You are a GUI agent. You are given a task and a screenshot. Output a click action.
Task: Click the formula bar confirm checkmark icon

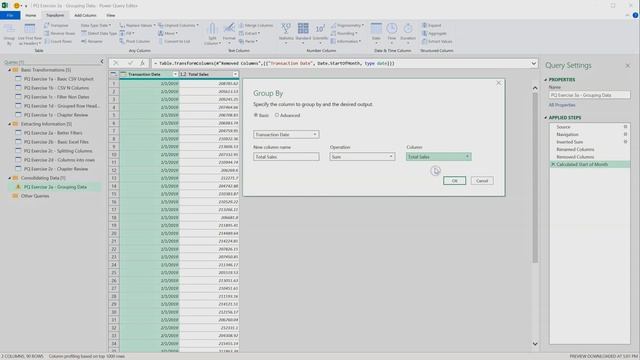point(130,63)
